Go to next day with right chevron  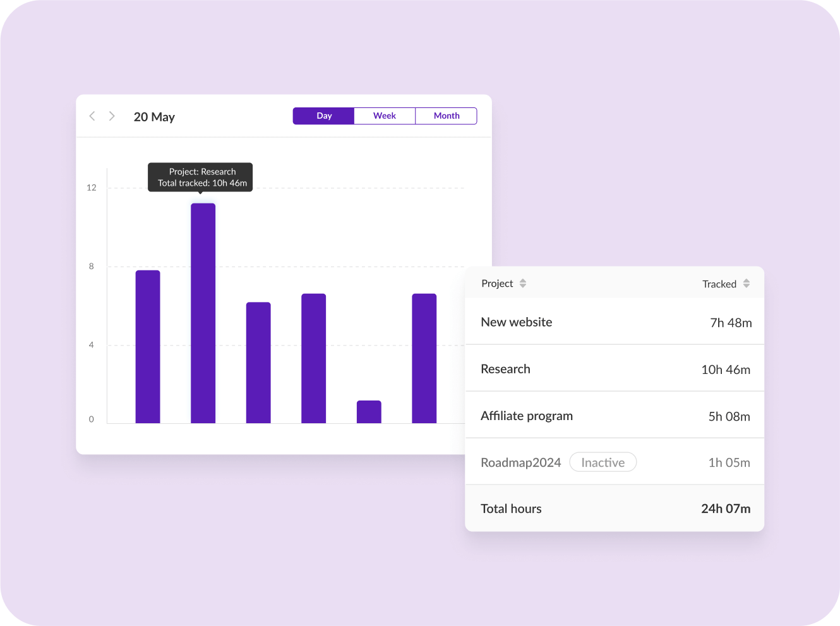[x=112, y=116]
